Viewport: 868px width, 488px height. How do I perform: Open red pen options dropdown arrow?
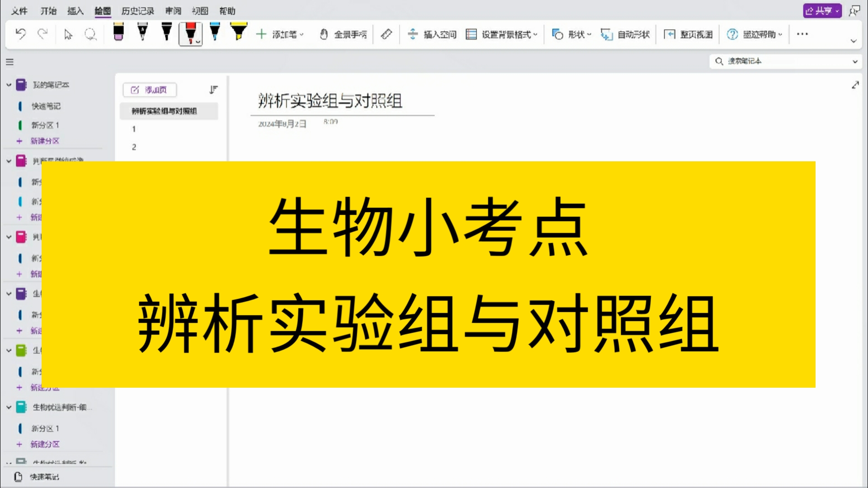198,41
